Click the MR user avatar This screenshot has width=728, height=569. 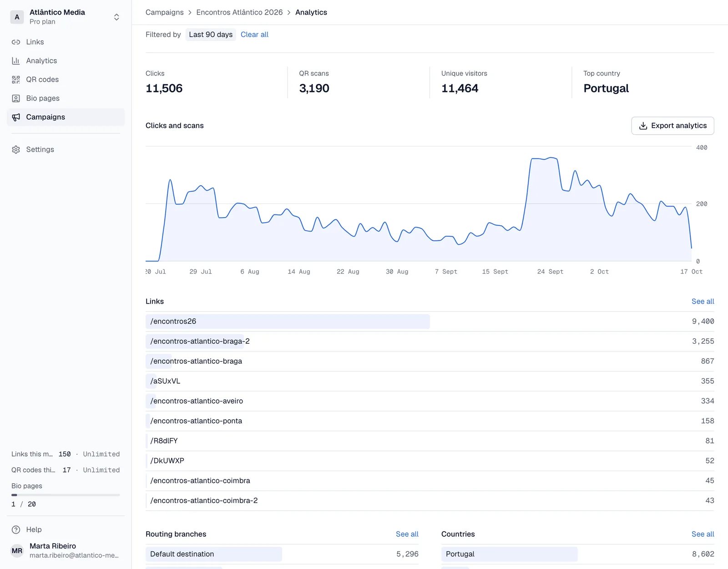pyautogui.click(x=17, y=551)
